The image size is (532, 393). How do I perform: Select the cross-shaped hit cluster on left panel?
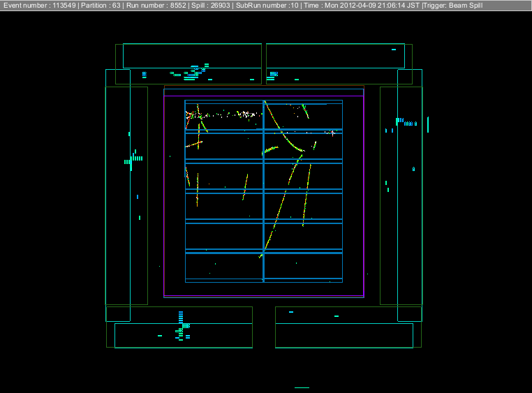point(133,160)
